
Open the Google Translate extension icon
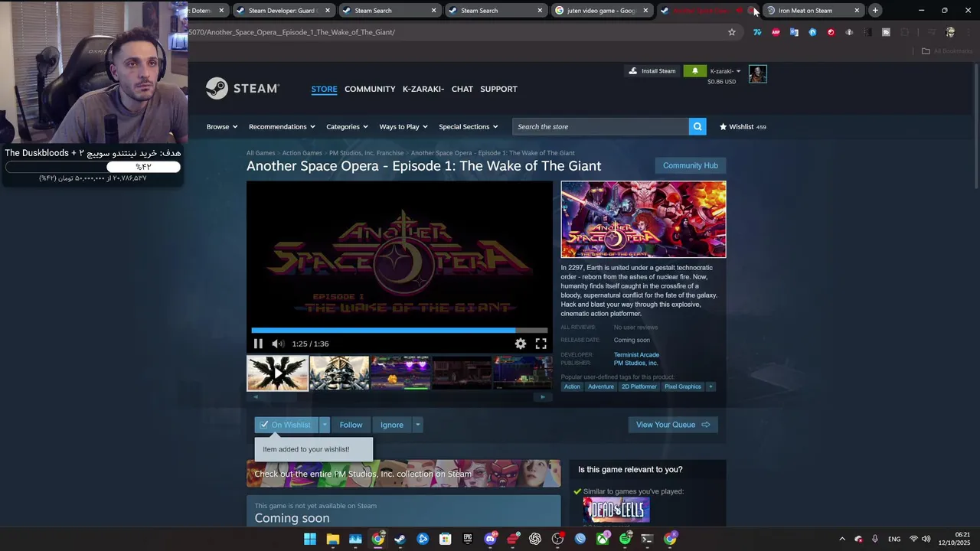794,32
